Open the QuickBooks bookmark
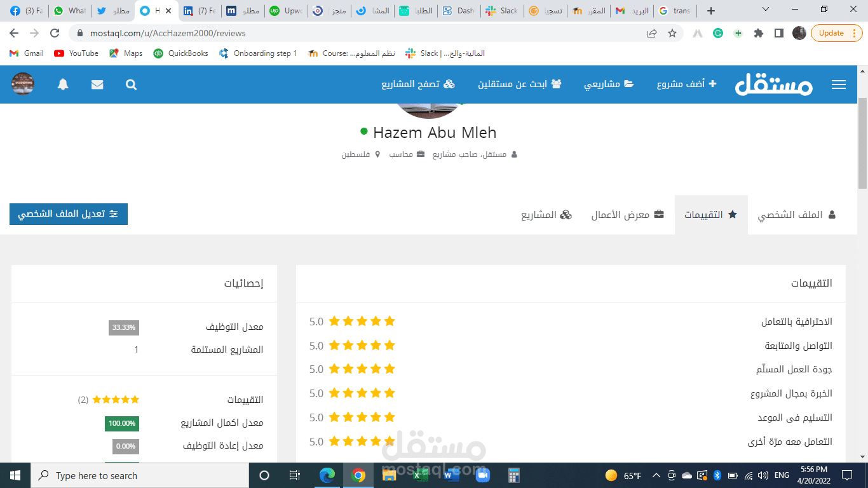This screenshot has width=868, height=488. [x=181, y=53]
